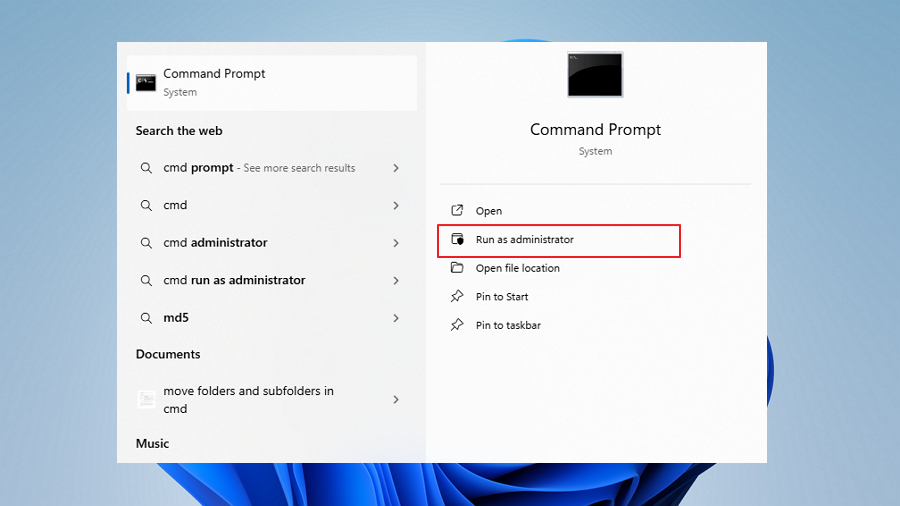Click the pin icon beside Pin to taskbar
The width and height of the screenshot is (900, 506).
point(457,325)
